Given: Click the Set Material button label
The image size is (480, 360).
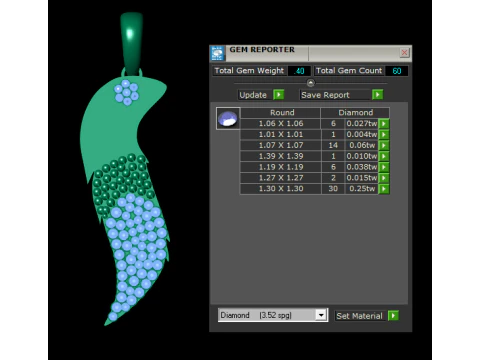Looking at the screenshot, I should tap(359, 316).
